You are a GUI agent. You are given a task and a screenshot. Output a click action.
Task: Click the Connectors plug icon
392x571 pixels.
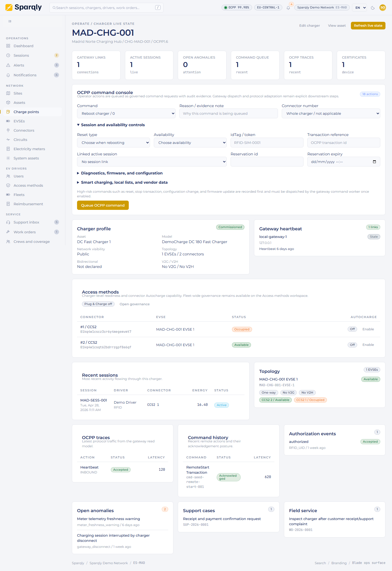tap(8, 130)
